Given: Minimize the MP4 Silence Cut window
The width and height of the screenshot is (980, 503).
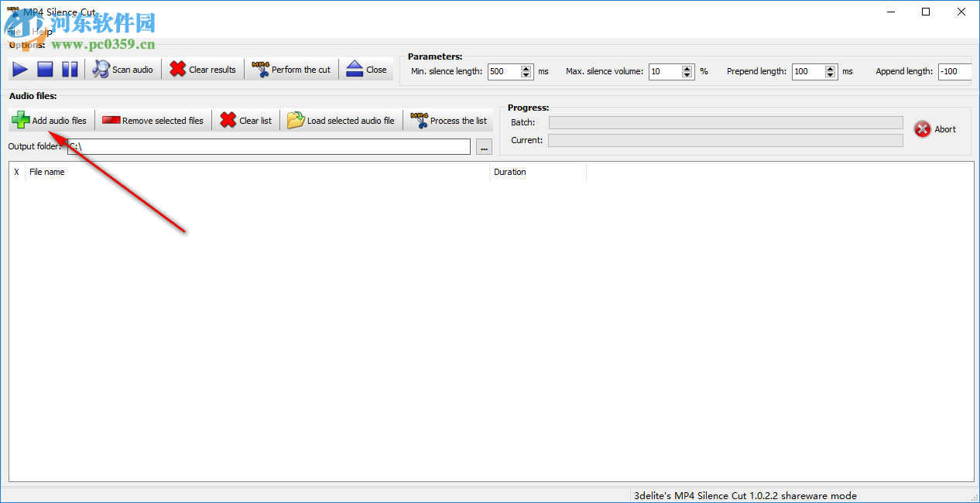Looking at the screenshot, I should coord(891,12).
